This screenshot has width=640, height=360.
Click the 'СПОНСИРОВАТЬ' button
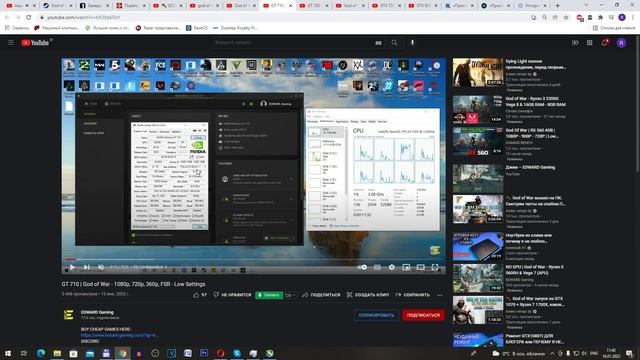376,315
